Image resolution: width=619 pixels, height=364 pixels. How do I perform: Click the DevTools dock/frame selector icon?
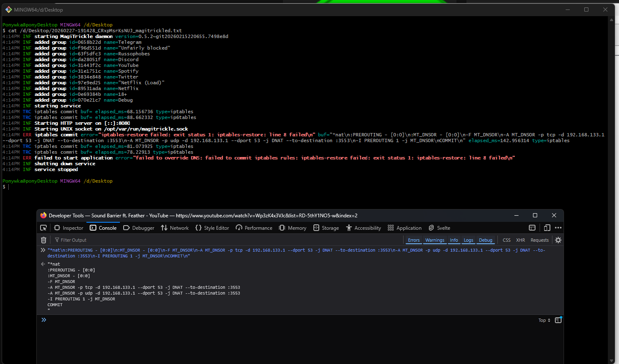(532, 228)
